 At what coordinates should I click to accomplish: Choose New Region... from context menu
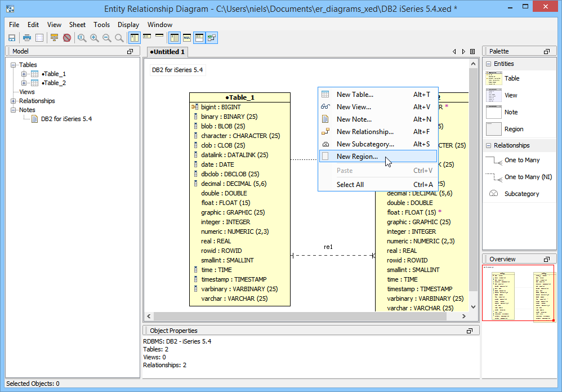pos(378,157)
